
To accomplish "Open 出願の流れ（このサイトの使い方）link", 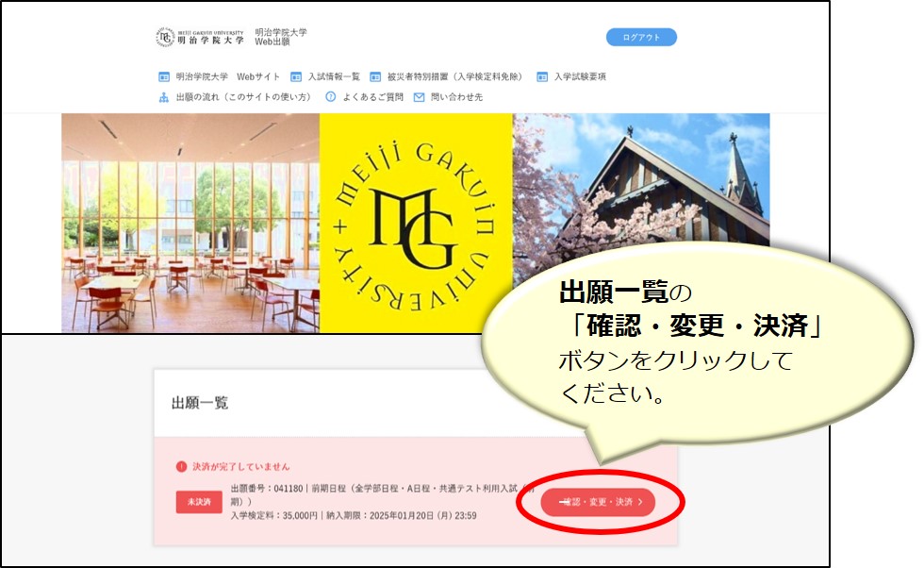I will (x=243, y=97).
